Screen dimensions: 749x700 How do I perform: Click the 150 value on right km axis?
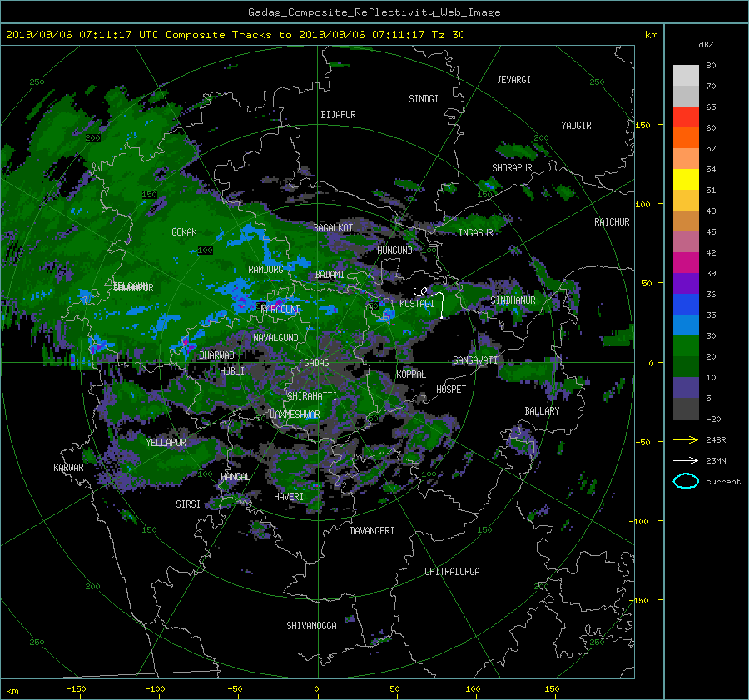tap(642, 125)
